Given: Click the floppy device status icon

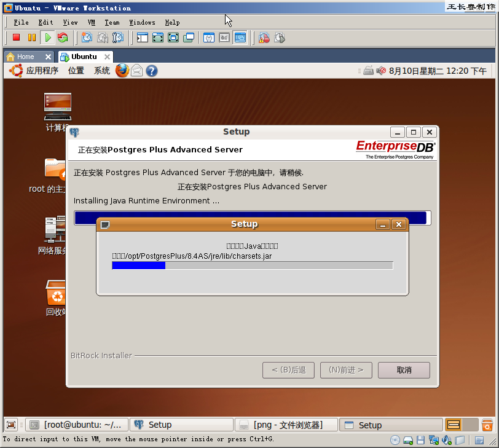Looking at the screenshot, I should (421, 440).
